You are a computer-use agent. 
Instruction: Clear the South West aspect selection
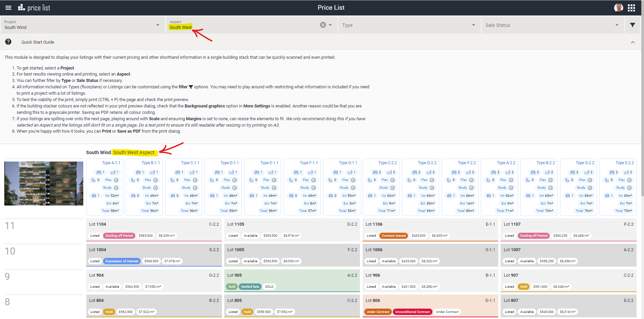(323, 25)
